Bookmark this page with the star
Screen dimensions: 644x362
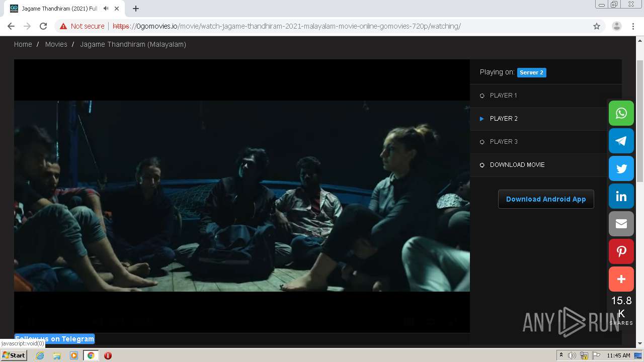click(597, 26)
